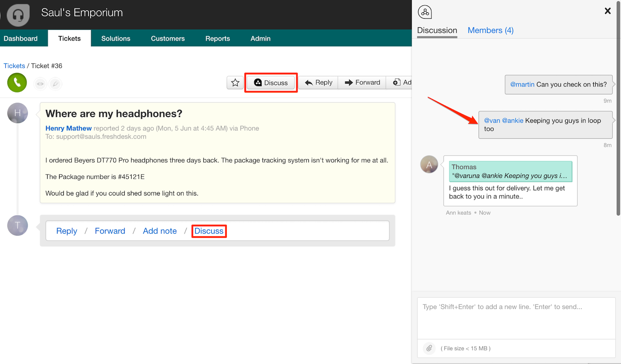This screenshot has width=621, height=364.
Task: Click the Forward link below the ticket
Action: coord(110,231)
